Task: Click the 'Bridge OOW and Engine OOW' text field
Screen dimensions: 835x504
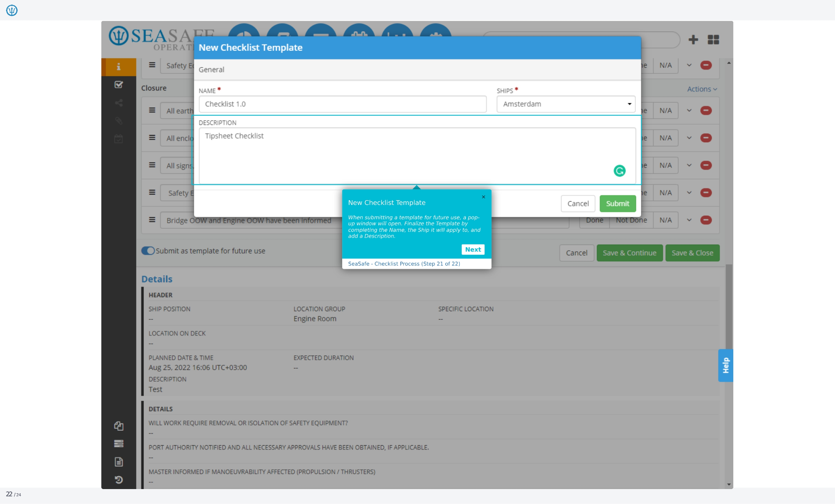Action: pos(364,220)
